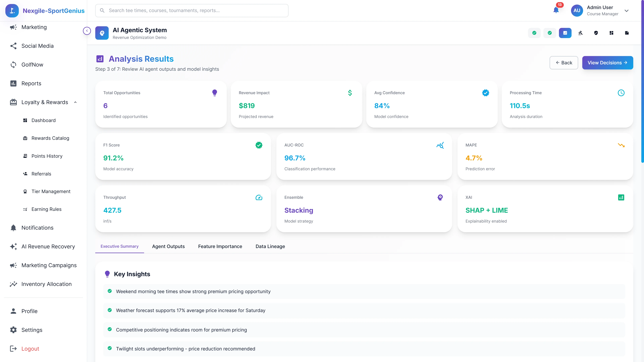Select the Marketing megaphone icon in sidebar
Viewport: 644px width, 362px height.
point(13,27)
